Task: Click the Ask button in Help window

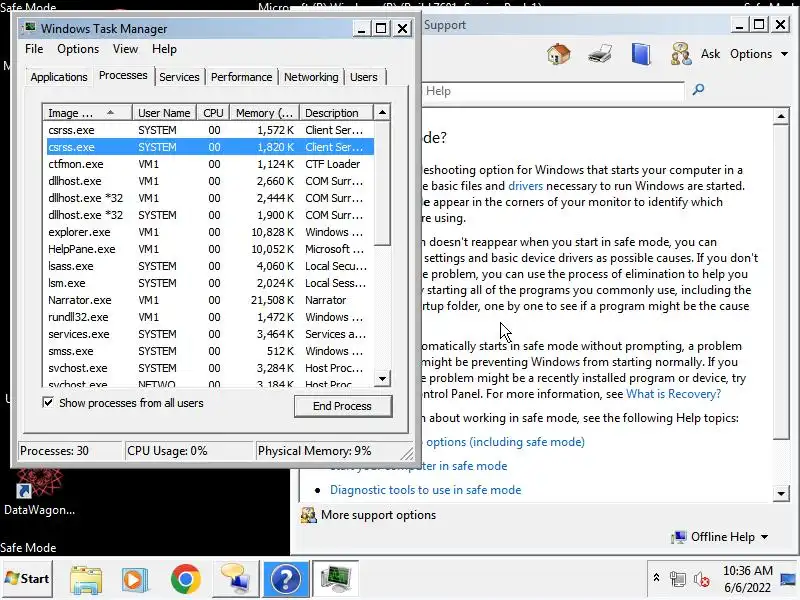Action: (x=710, y=54)
